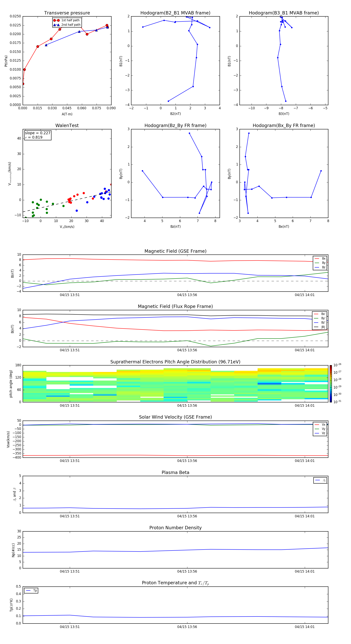Select the 'Vx' legend entry
Screen dimensions: 351x644
pos(320,424)
